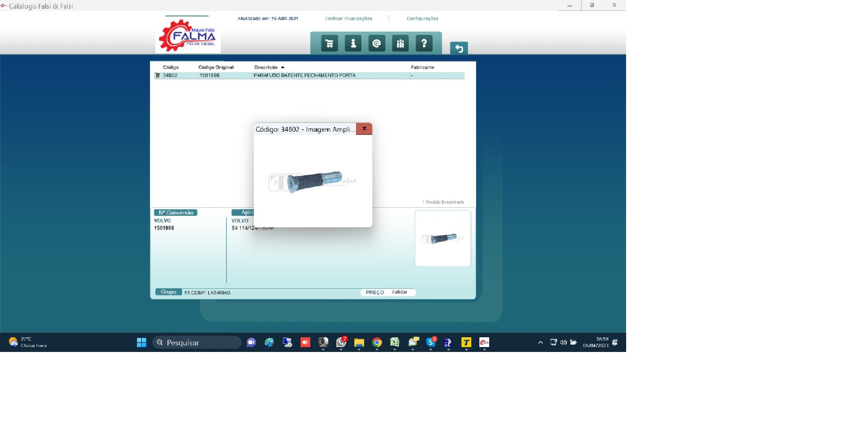The width and height of the screenshot is (868, 433).
Task: Sort by the Código column header
Action: [x=171, y=67]
